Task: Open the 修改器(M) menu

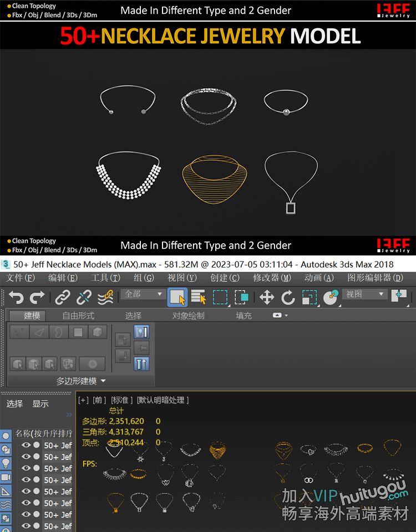Action: [272, 278]
